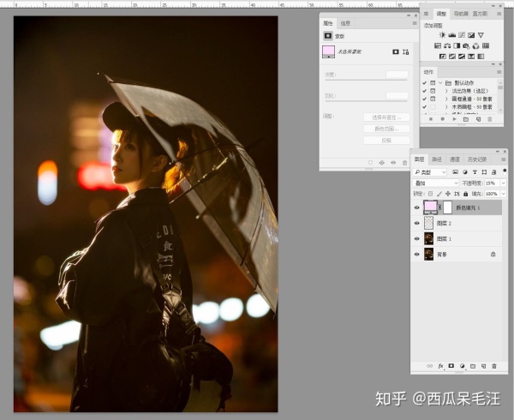Image resolution: width=514 pixels, height=420 pixels.
Task: Add a Selective Color adjustment
Action: (471, 57)
